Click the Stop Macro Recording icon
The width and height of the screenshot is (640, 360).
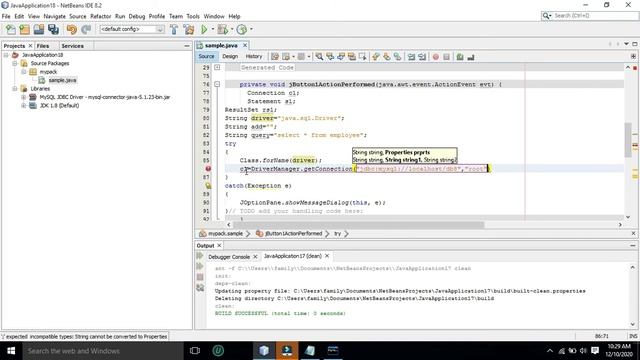tap(447, 57)
